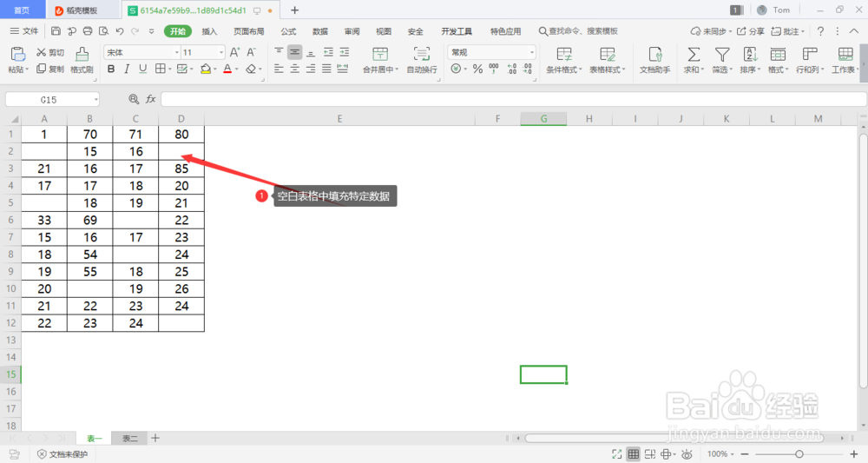
Task: Increase font size with A+ icon
Action: 234,52
